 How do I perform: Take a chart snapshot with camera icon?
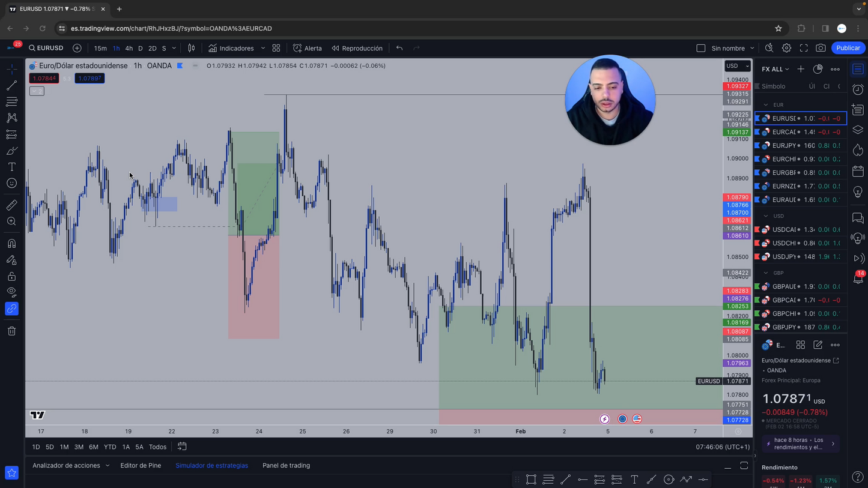click(x=821, y=48)
